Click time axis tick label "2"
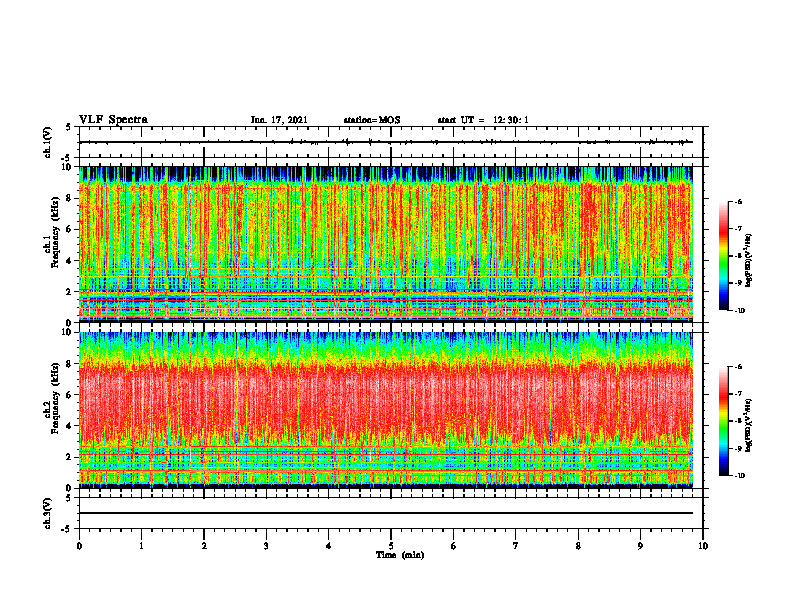The height and width of the screenshot is (612, 792). point(204,546)
